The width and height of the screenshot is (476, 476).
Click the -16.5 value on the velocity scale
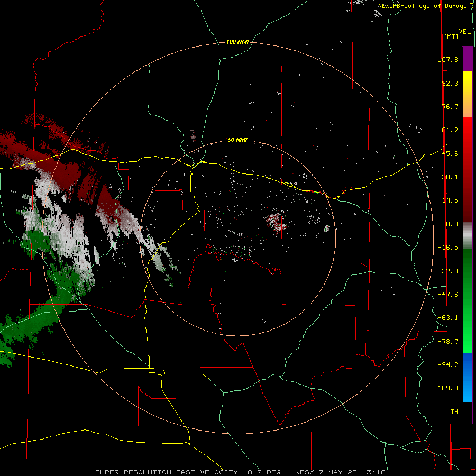pos(448,248)
